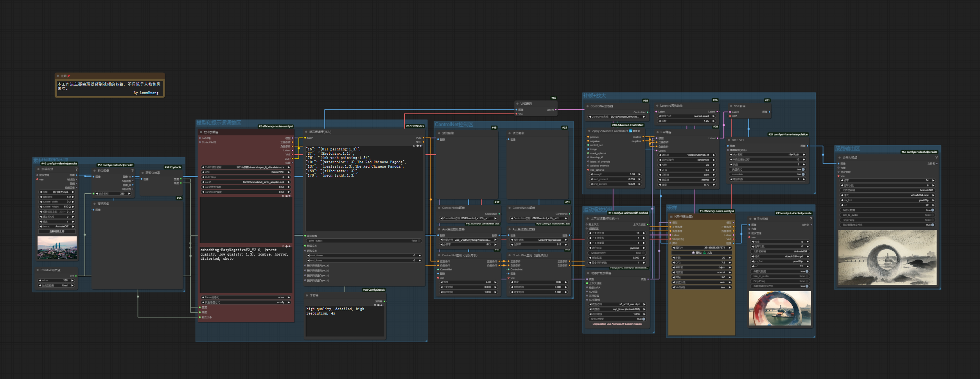Toggle Ping-Pong in #13 合并为视频 node
The height and width of the screenshot is (379, 980).
(x=780, y=281)
